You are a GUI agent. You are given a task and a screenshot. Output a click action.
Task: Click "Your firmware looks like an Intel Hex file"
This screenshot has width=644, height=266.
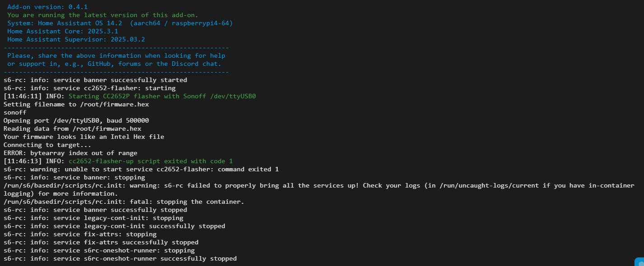[x=84, y=137]
